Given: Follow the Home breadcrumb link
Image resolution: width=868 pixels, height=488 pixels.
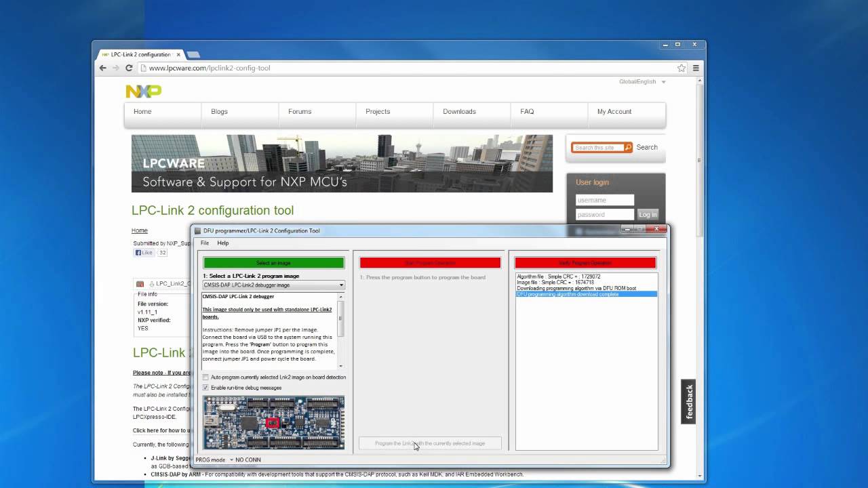Looking at the screenshot, I should coord(140,230).
